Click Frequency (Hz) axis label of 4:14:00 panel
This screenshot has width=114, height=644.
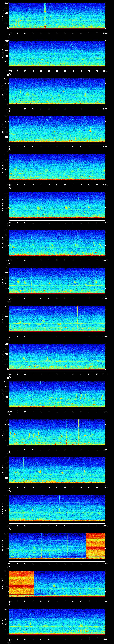pyautogui.click(x=3, y=16)
